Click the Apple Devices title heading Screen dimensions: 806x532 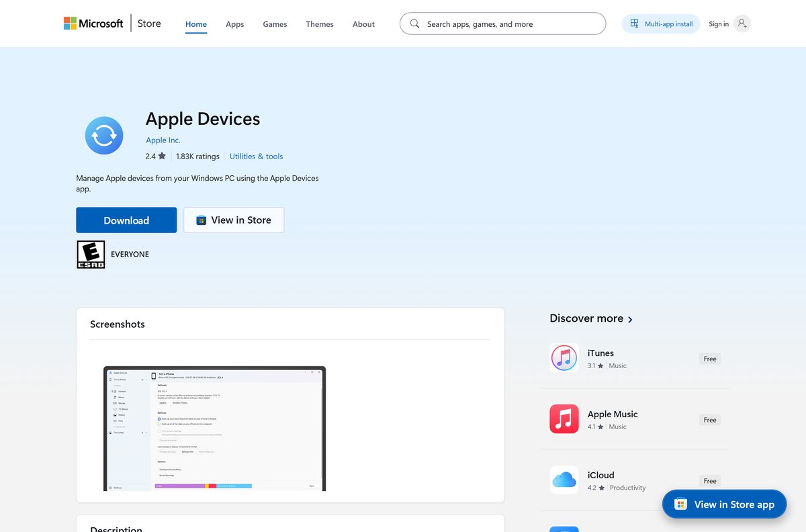203,119
